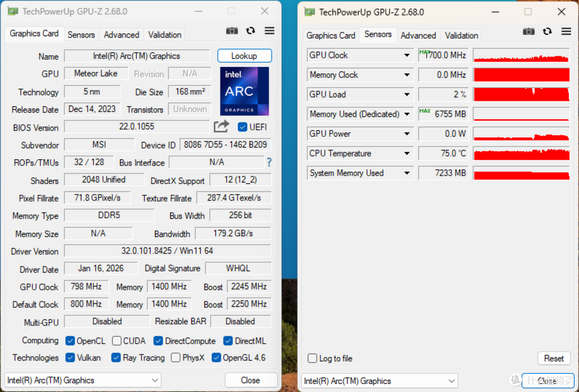579x392 pixels.
Task: Toggle the PhysX checkbox
Action: click(x=176, y=358)
